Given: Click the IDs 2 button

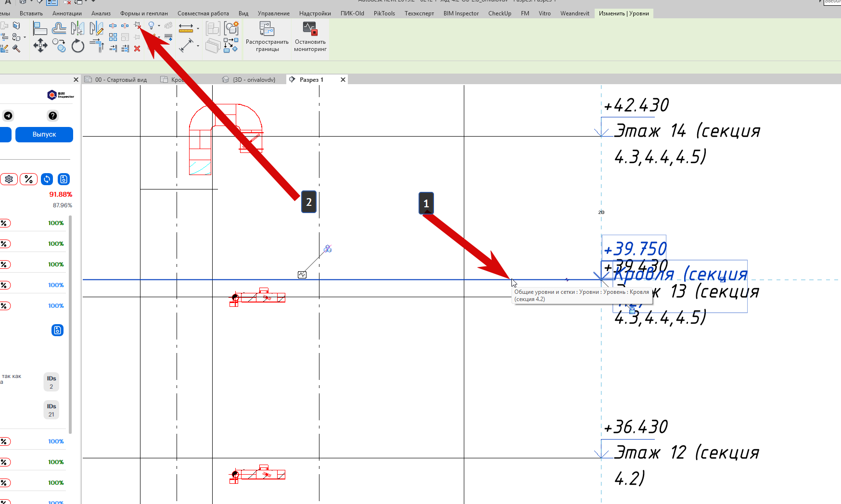Looking at the screenshot, I should [x=51, y=382].
